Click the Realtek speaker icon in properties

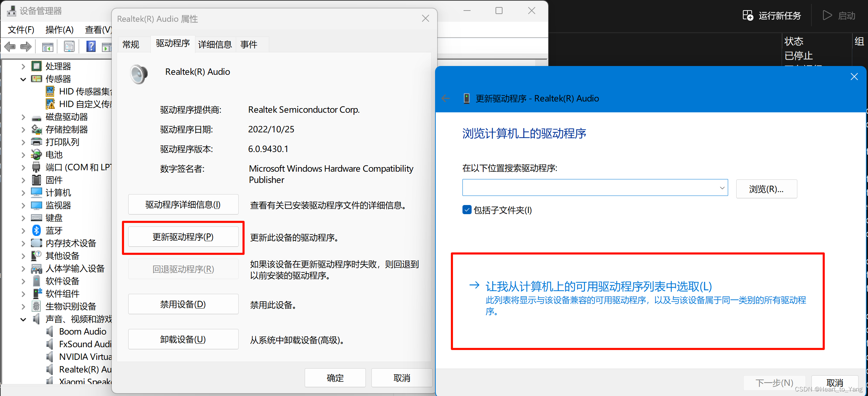click(x=139, y=74)
